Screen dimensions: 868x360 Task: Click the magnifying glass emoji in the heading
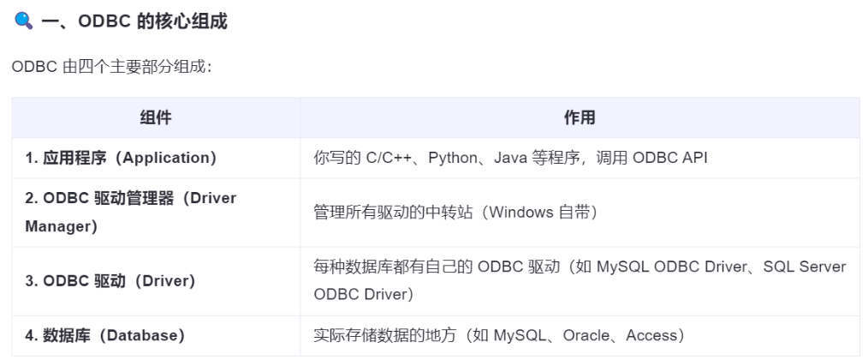coord(23,21)
